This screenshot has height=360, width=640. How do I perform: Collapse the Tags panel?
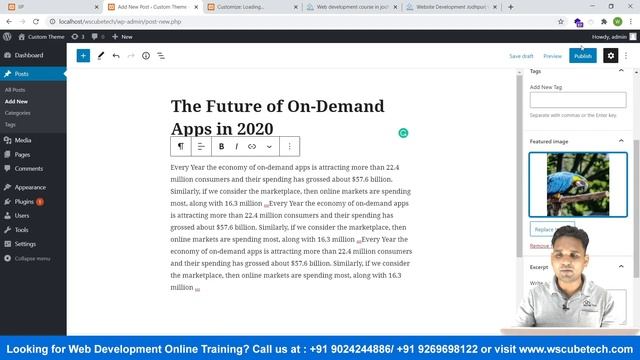tap(621, 71)
